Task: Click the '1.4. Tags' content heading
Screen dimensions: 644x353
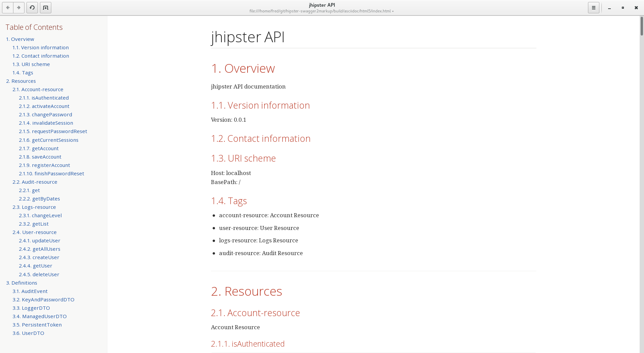Action: pyautogui.click(x=229, y=201)
